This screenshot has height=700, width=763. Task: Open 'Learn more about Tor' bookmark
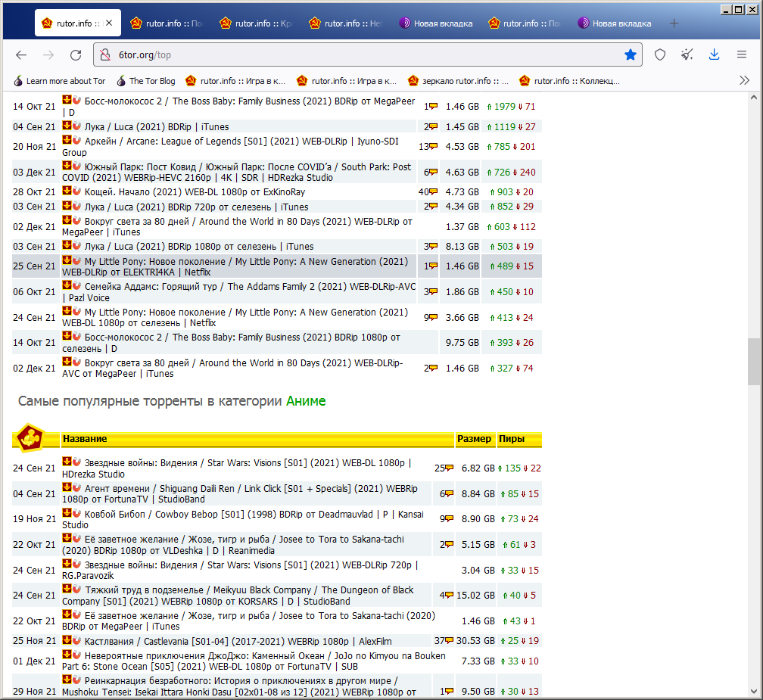point(59,81)
